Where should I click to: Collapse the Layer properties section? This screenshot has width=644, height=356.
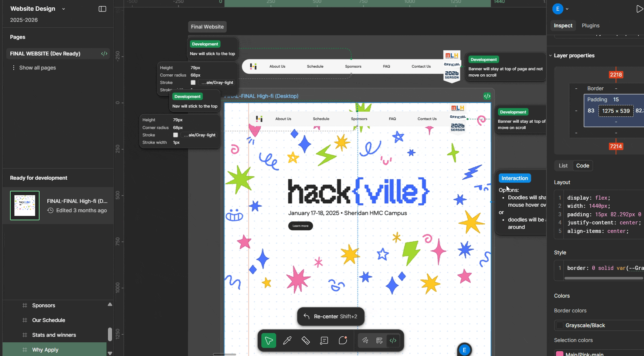550,55
